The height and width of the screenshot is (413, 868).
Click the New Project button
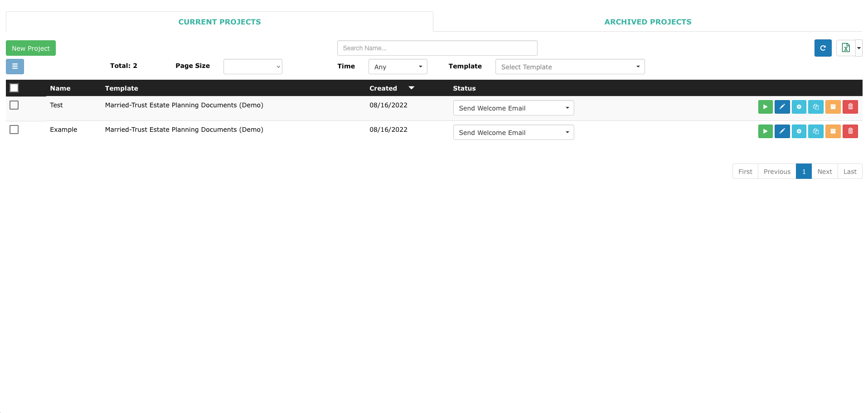30,48
